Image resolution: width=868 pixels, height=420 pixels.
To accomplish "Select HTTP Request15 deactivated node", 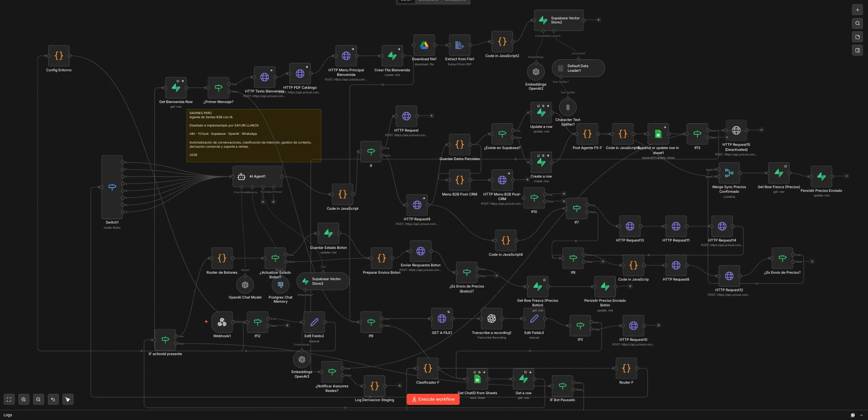I will point(736,130).
